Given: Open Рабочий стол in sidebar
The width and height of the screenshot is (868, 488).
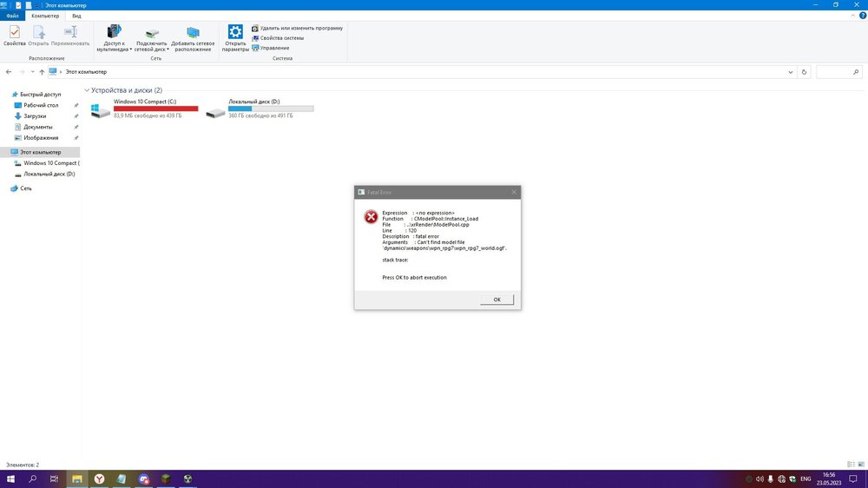Looking at the screenshot, I should 41,105.
